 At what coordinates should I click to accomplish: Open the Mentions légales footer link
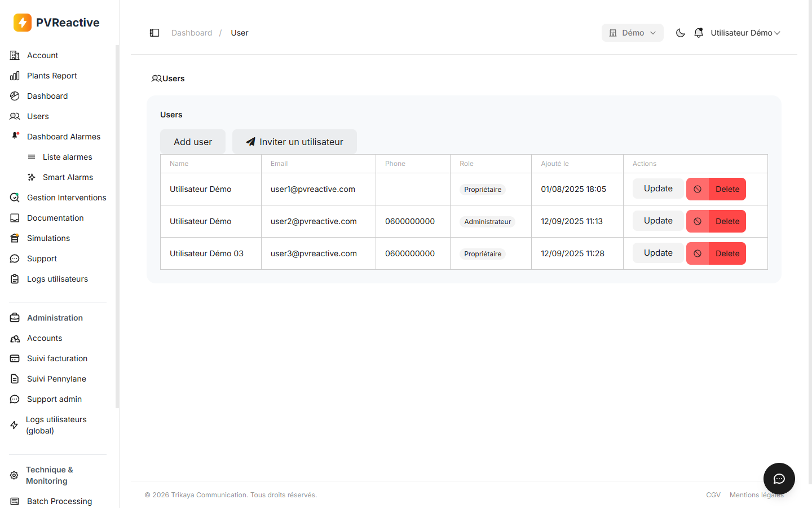point(757,495)
